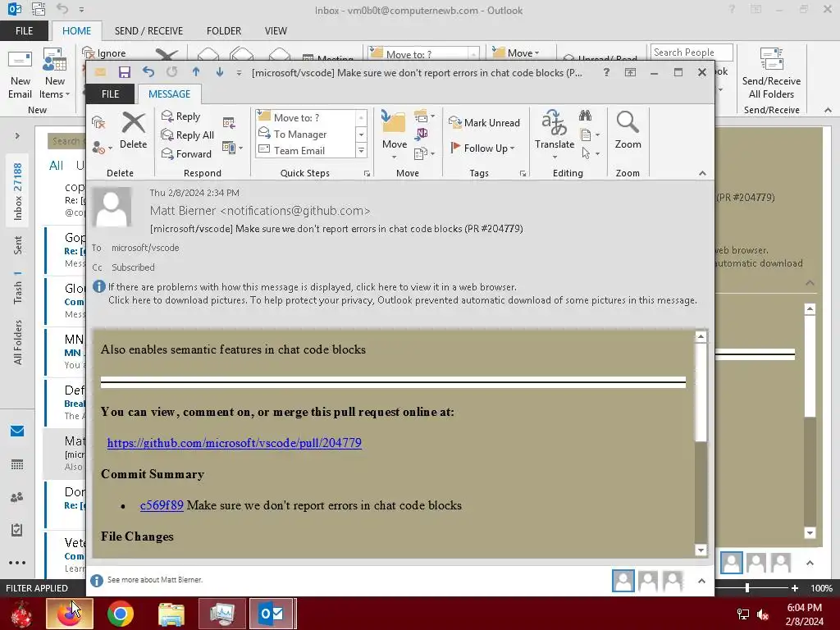This screenshot has width=840, height=630.
Task: Go to previous item with up arrow
Action: (196, 72)
